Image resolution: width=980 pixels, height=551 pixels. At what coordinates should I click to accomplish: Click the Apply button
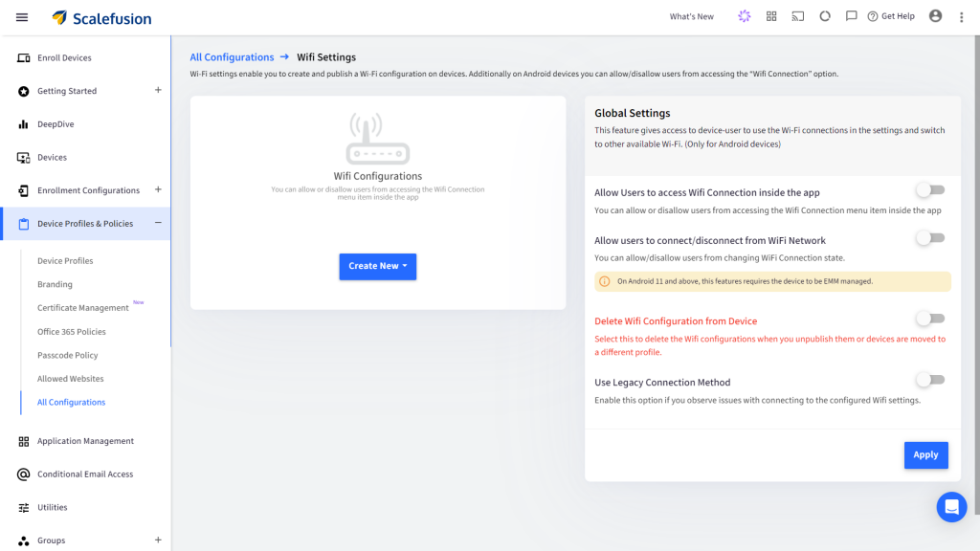(925, 455)
